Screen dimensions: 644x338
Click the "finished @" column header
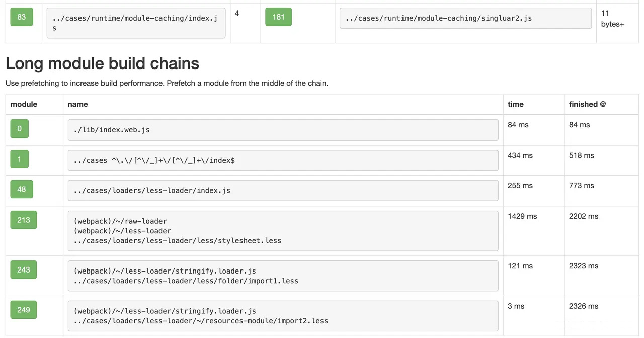[x=587, y=104]
